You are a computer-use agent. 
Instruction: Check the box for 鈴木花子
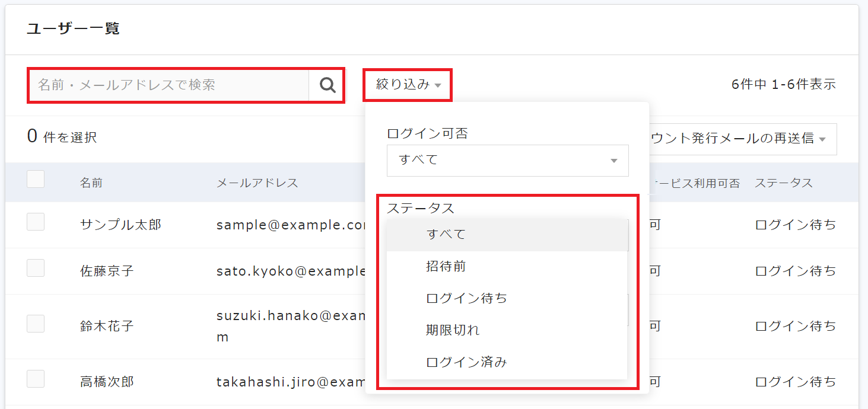[x=36, y=323]
